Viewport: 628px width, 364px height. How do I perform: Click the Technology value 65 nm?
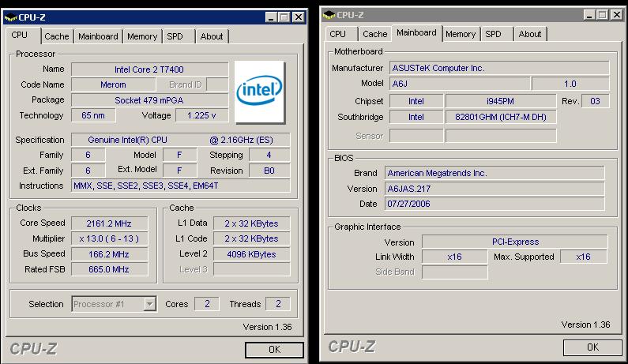[93, 115]
